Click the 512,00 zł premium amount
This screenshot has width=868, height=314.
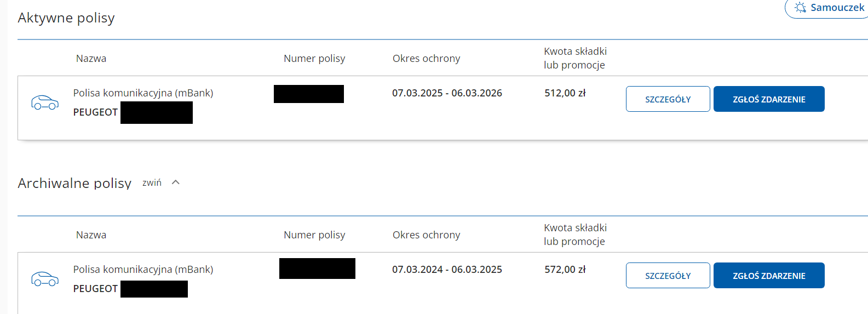565,93
